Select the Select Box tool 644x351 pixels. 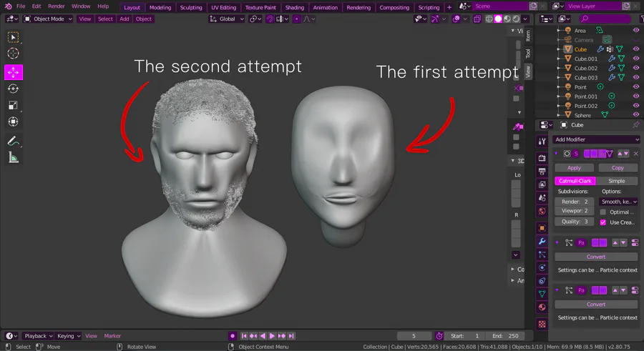click(x=13, y=37)
